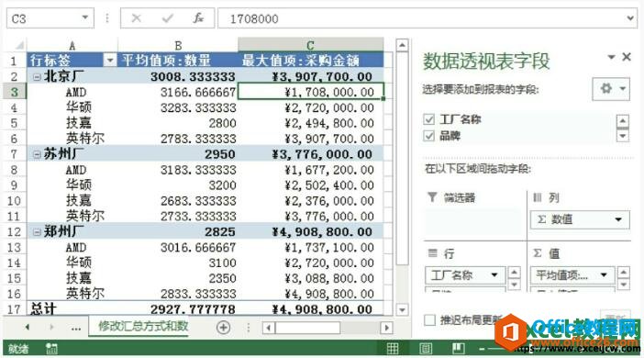Select column A header
This screenshot has height=358, width=644.
(x=72, y=45)
